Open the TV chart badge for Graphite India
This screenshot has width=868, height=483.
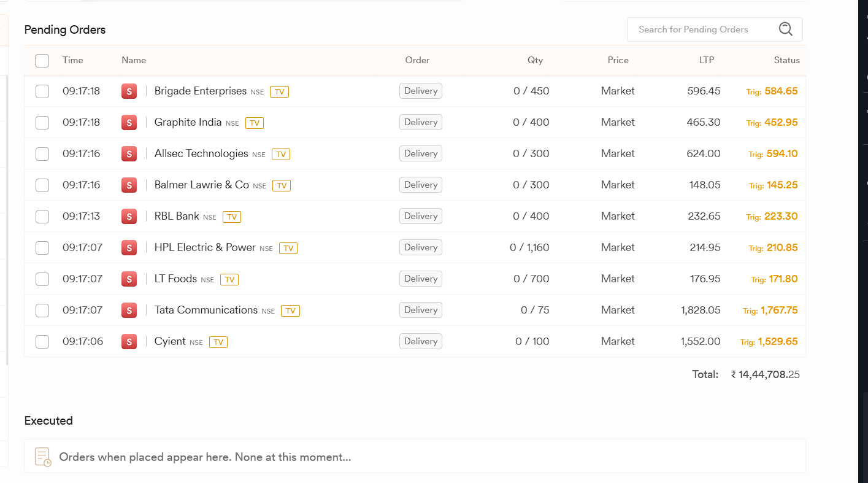(255, 123)
